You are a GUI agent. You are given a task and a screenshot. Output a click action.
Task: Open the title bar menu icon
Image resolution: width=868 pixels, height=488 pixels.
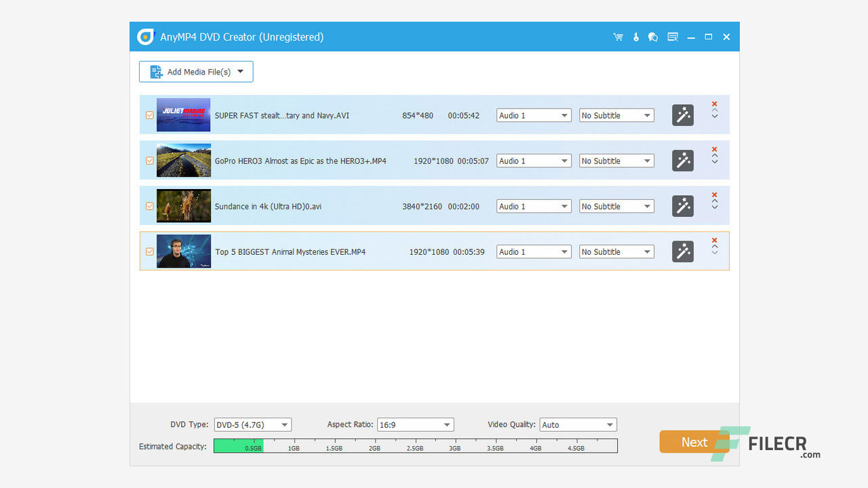coord(673,37)
